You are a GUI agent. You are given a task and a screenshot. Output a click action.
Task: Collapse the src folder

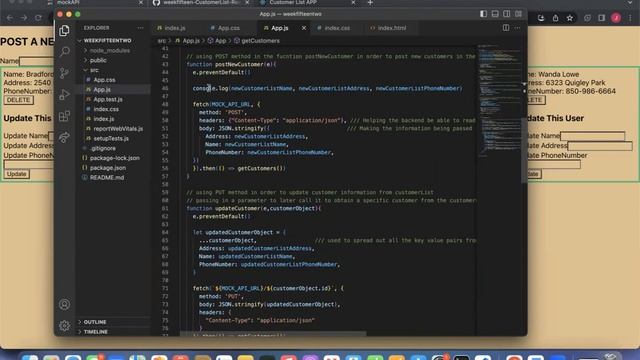click(x=94, y=70)
